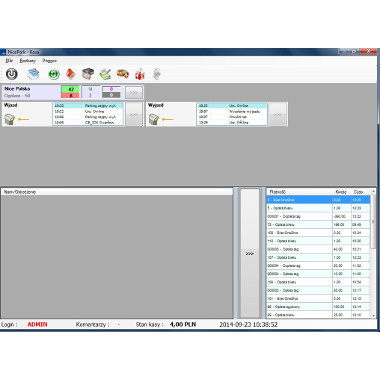
Task: Click the payments list scrollbar down arrow
Action: pyautogui.click(x=373, y=315)
